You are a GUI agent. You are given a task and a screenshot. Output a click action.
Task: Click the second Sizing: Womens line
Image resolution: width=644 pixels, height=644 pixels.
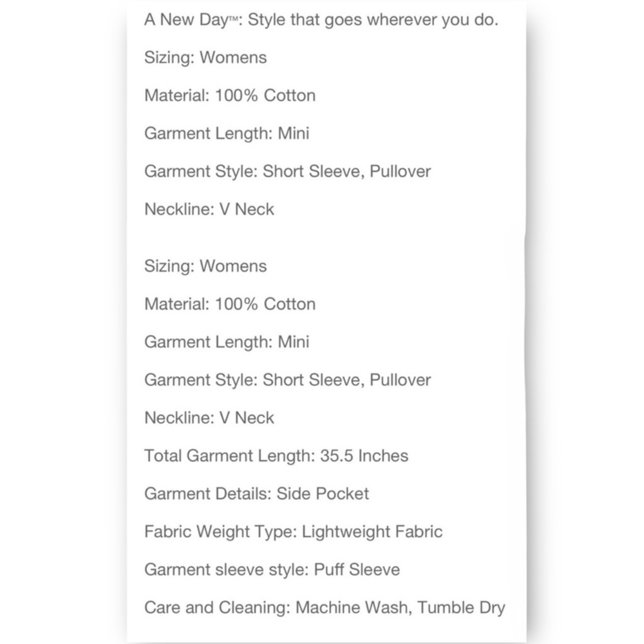205,266
